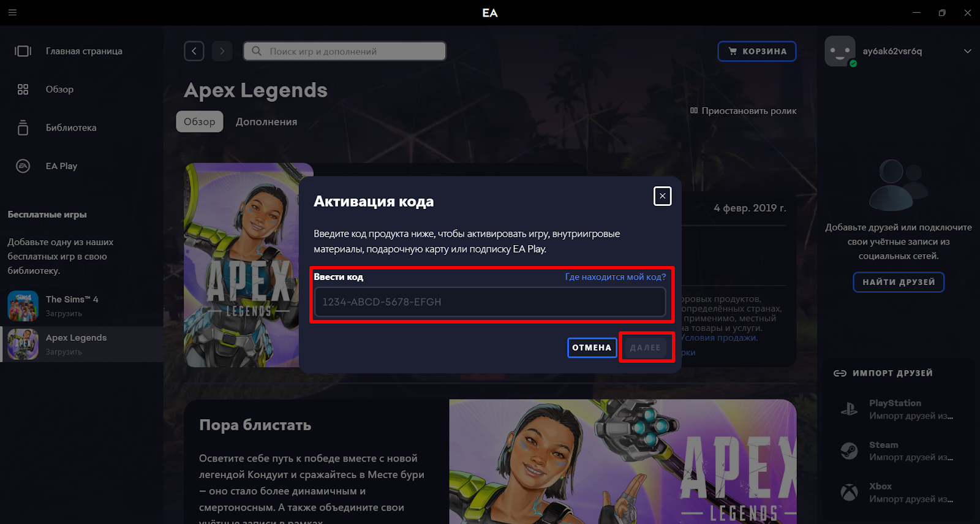The width and height of the screenshot is (980, 524).
Task: Click the search games and add-ons field
Action: pos(345,51)
